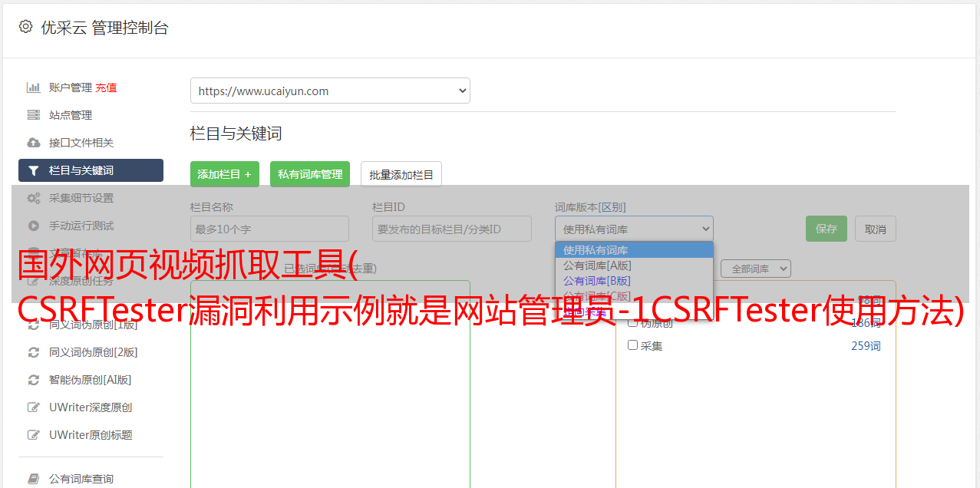
Task: Focus the 栏目ID input field
Action: click(x=452, y=229)
